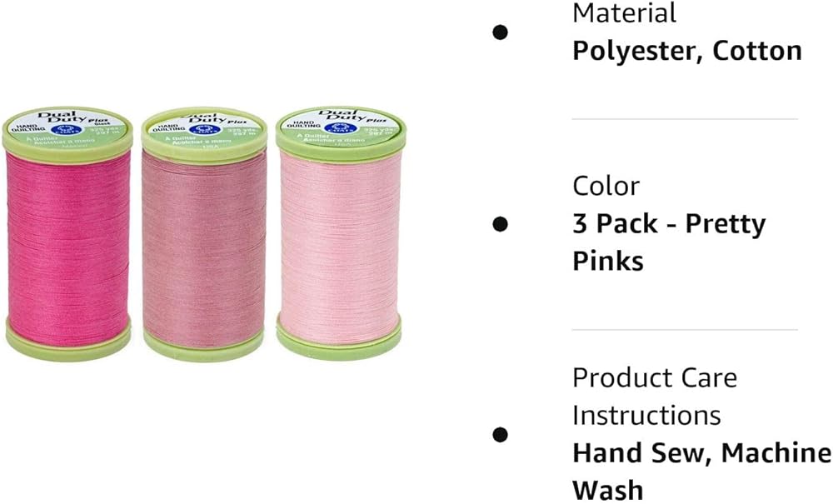
Task: Click the 3 Pack - Pretty Pinks text
Action: click(x=669, y=242)
